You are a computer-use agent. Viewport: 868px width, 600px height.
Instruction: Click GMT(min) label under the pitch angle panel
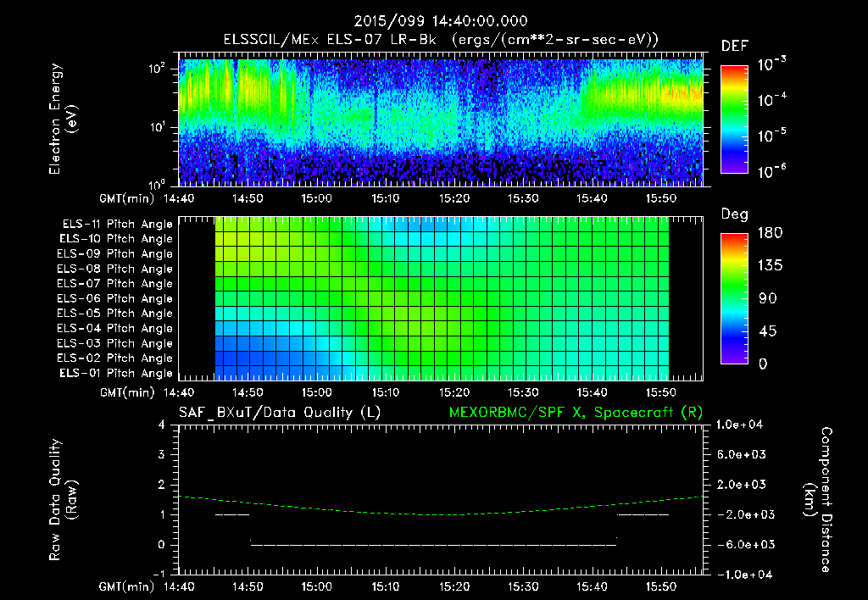click(127, 393)
